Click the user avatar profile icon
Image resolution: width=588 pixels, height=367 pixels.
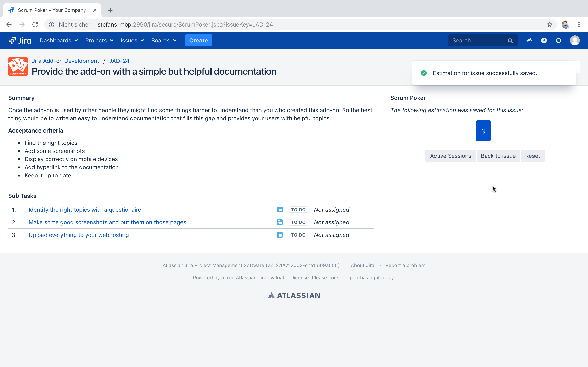[x=575, y=40]
